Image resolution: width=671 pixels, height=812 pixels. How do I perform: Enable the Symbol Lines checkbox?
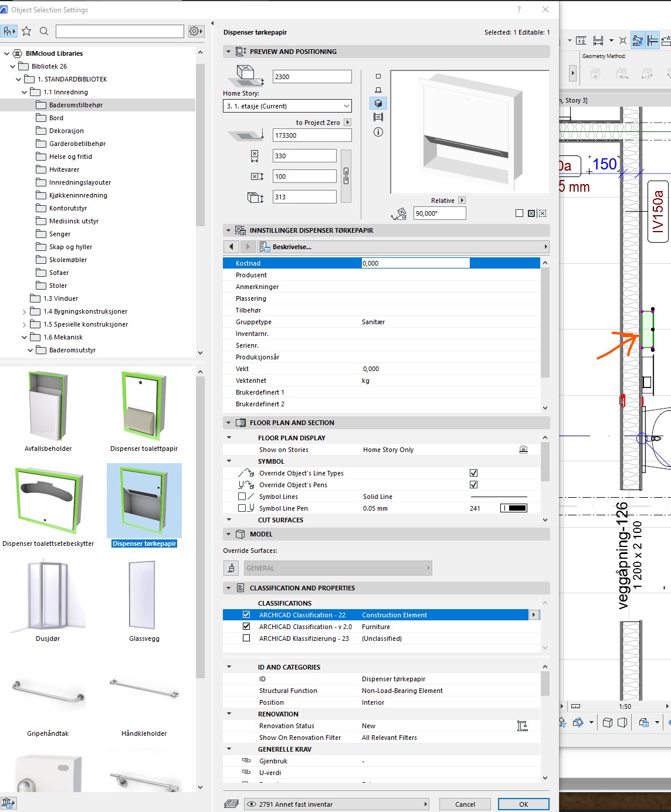click(242, 497)
